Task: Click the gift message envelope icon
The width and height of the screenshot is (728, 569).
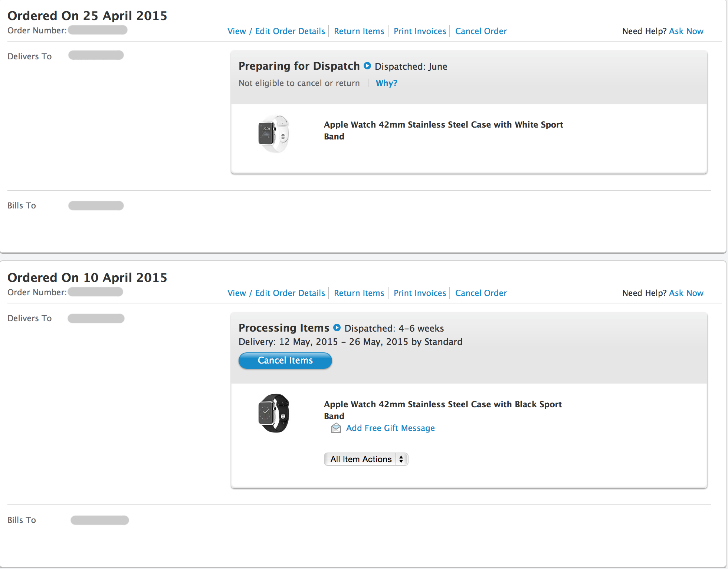Action: pos(336,428)
